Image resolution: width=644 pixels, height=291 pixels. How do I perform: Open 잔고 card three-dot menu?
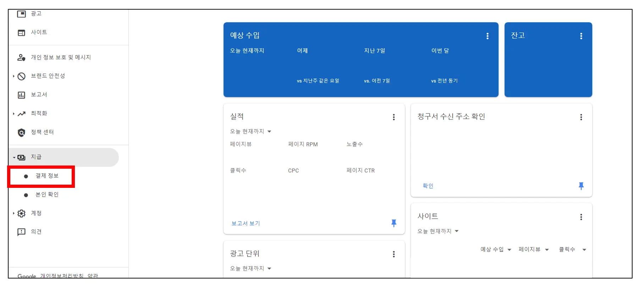point(581,36)
